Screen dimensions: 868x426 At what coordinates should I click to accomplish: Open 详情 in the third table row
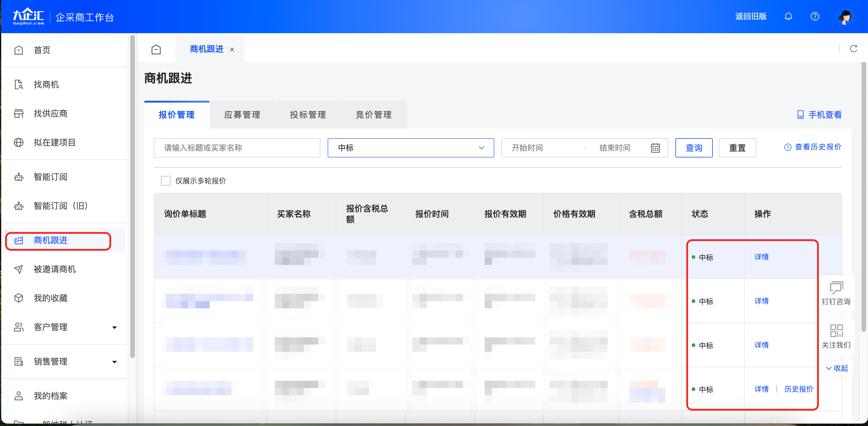click(762, 345)
